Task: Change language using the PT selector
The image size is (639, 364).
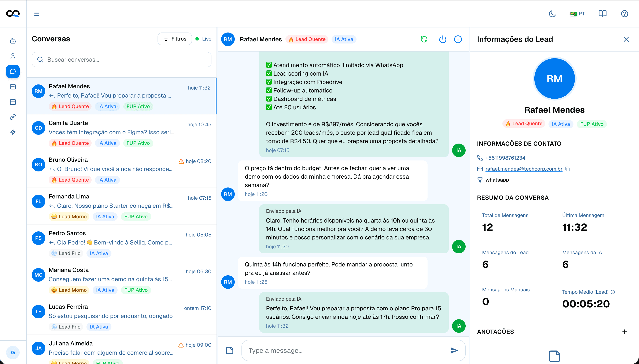Action: tap(577, 14)
